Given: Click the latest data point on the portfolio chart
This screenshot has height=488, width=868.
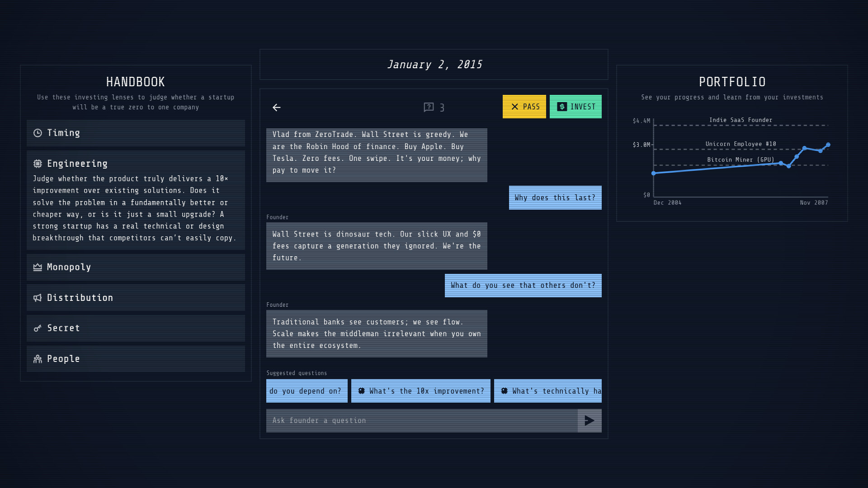Looking at the screenshot, I should [829, 145].
